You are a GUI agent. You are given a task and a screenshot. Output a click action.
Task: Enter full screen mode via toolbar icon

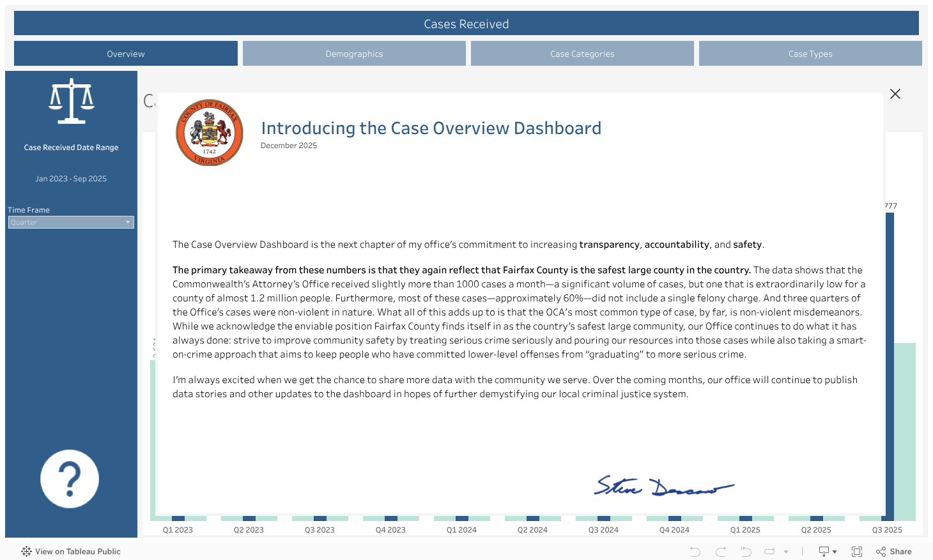(x=857, y=552)
